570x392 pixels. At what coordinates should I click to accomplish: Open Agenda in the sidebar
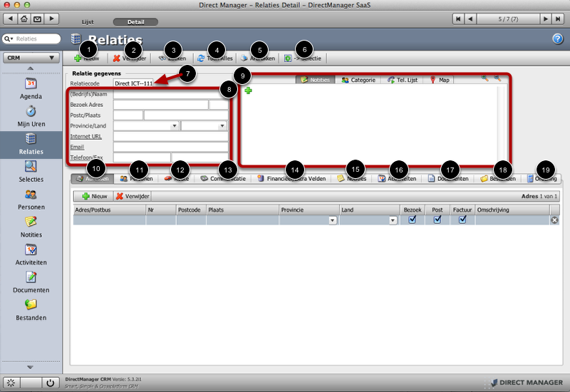pos(31,88)
